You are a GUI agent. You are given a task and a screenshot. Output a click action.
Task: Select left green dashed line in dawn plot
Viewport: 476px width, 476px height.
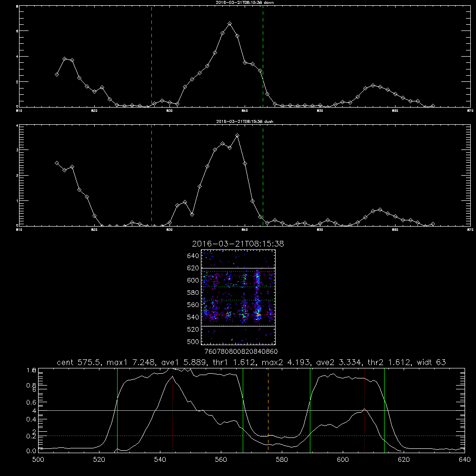[x=151, y=57]
